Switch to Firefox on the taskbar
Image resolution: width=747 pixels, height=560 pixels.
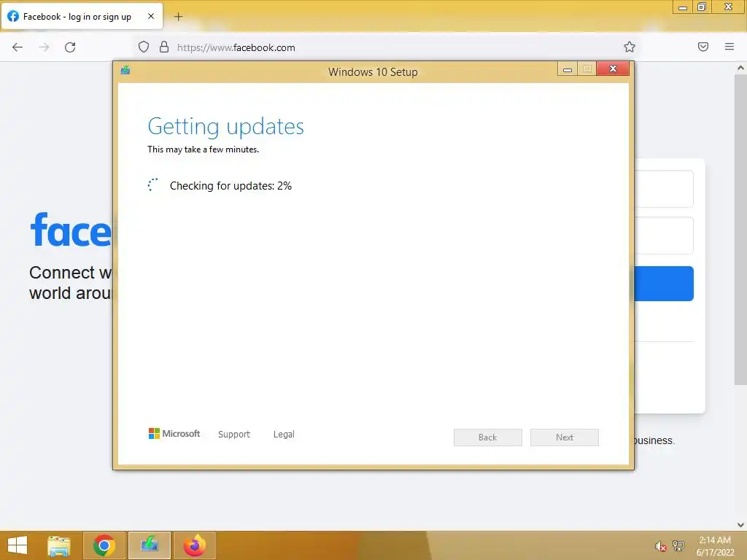click(x=195, y=545)
